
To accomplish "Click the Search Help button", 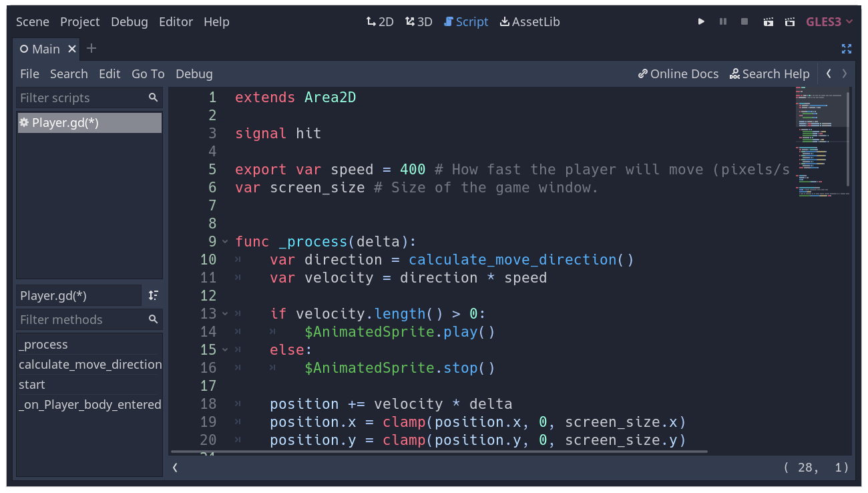I will pyautogui.click(x=769, y=73).
